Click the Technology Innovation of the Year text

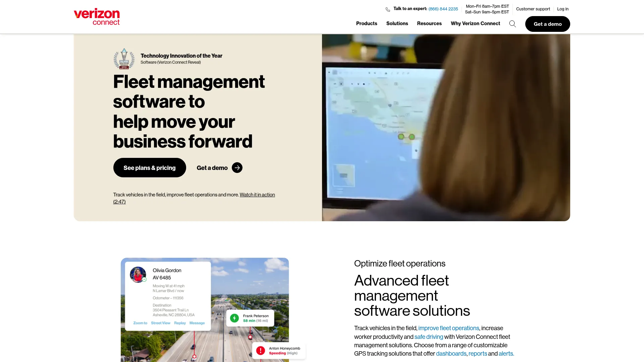(181, 56)
